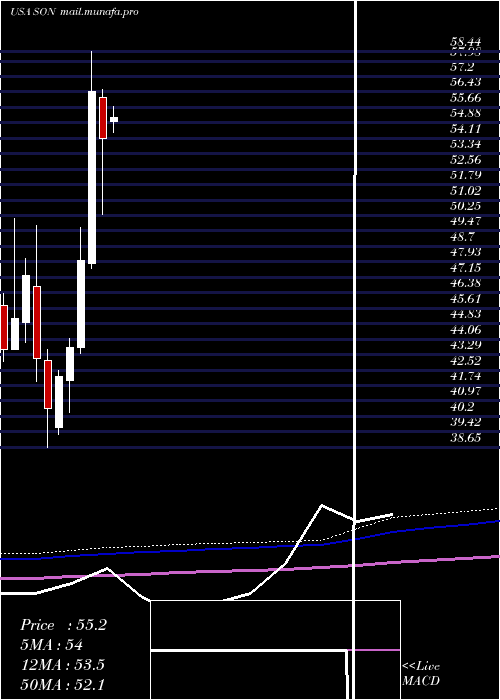Select the 39.42 price axis label
The height and width of the screenshot is (700, 500).
(x=466, y=422)
